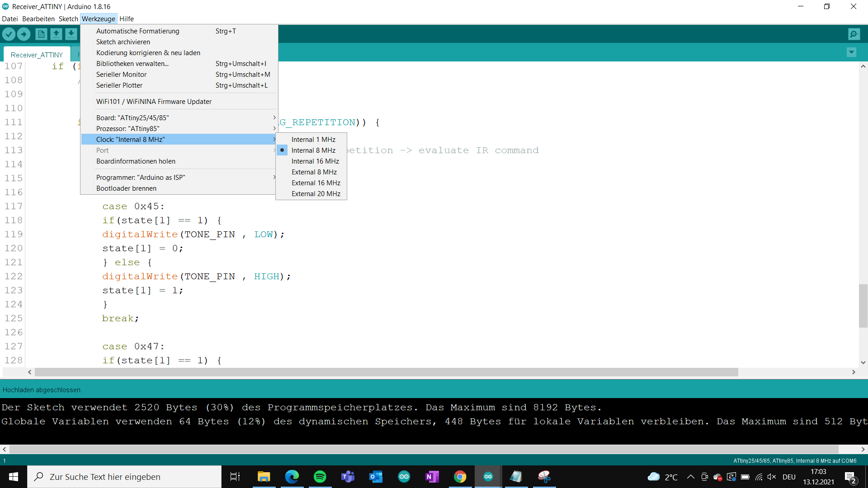868x488 pixels.
Task: Click the battery tray icon
Action: coord(745,477)
